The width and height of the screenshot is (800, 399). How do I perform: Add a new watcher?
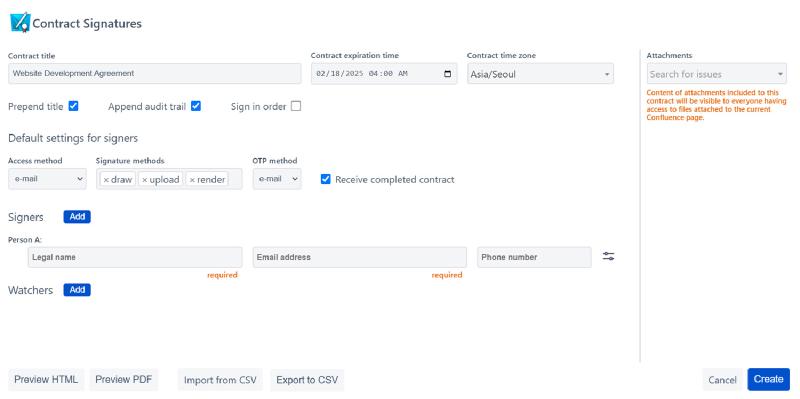click(77, 290)
